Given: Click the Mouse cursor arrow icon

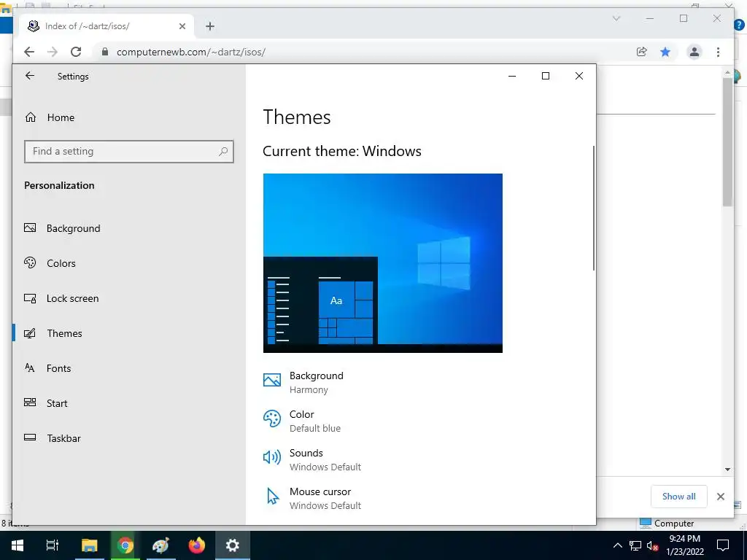Looking at the screenshot, I should click(x=273, y=496).
